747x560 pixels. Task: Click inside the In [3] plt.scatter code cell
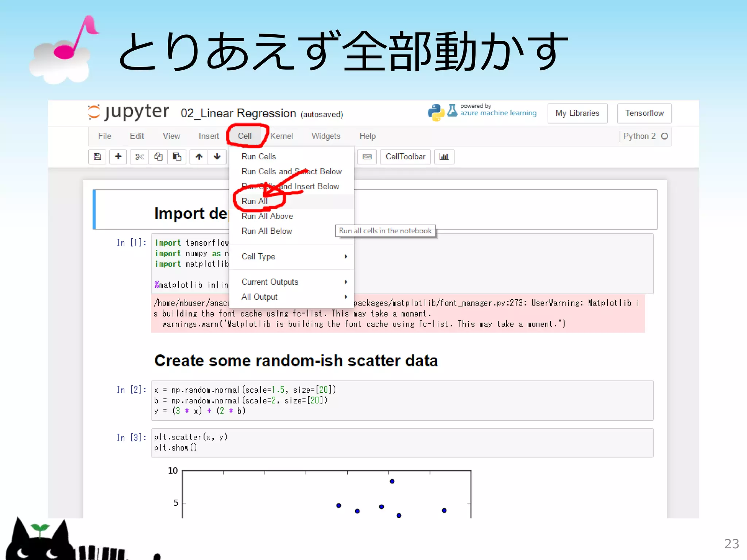(x=402, y=443)
